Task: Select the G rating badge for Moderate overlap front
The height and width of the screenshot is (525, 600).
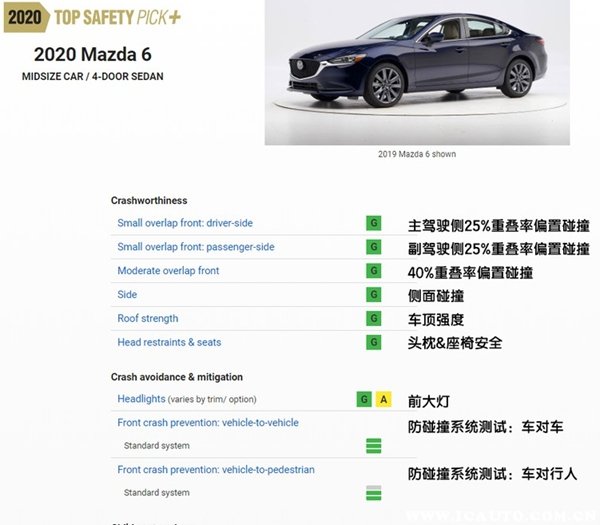Action: [374, 271]
